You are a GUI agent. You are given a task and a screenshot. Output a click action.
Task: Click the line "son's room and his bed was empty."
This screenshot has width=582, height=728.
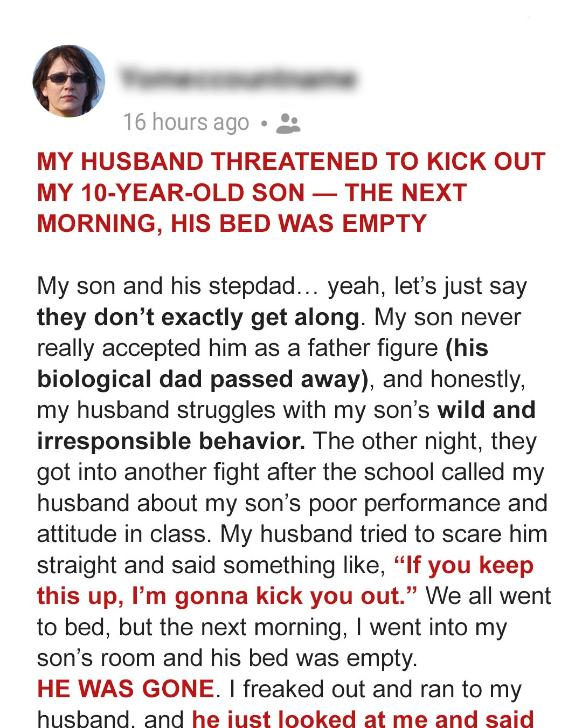227,658
